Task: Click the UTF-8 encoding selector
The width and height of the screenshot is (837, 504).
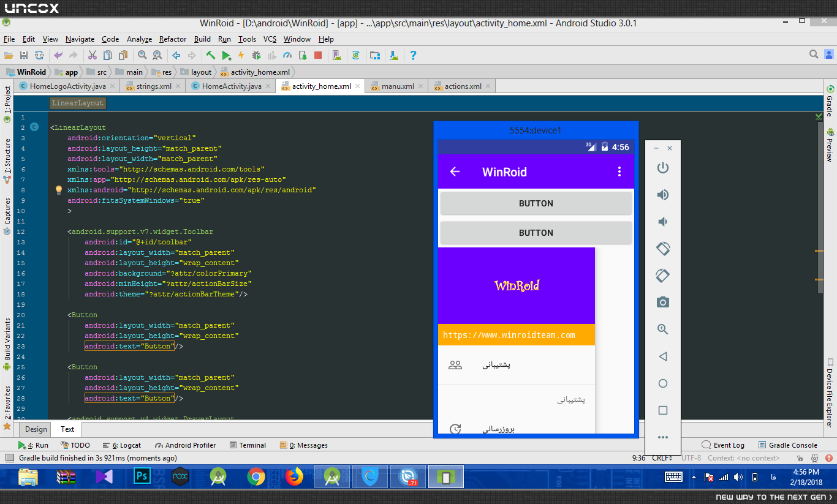Action: tap(691, 457)
